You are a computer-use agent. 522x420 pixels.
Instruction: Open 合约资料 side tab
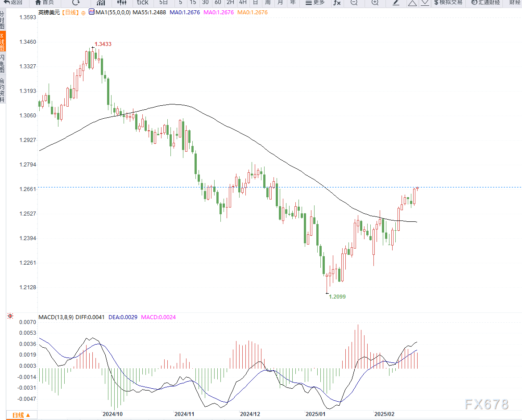pos(3,90)
